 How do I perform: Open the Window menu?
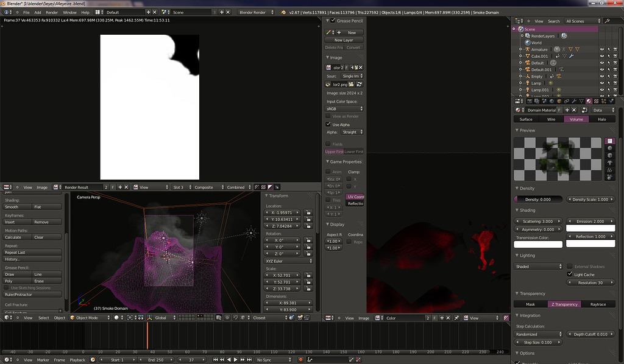(x=69, y=12)
